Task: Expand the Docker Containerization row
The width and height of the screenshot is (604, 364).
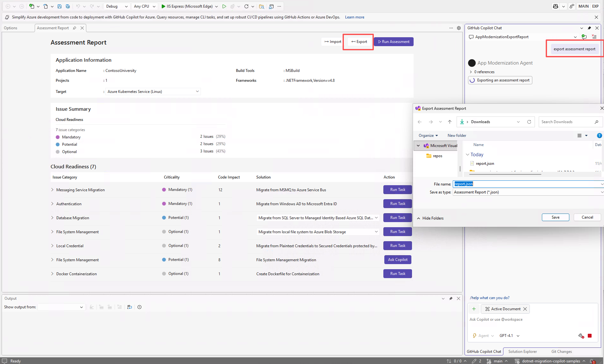Action: tap(52, 274)
